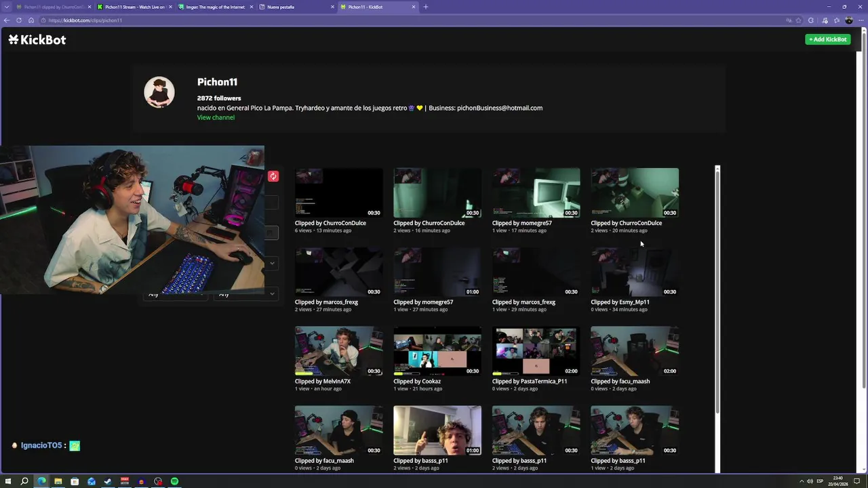Open File Explorer from the taskbar

click(58, 481)
